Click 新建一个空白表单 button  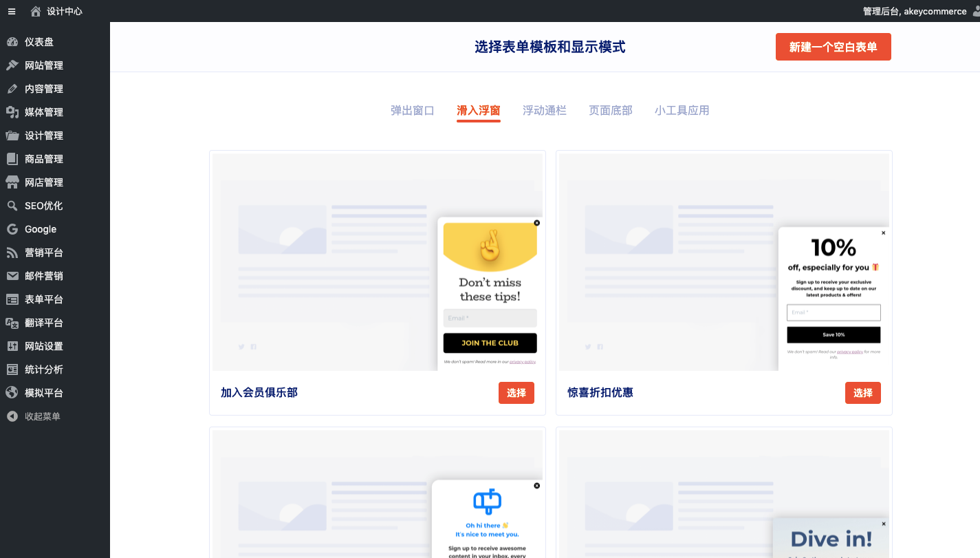(834, 47)
